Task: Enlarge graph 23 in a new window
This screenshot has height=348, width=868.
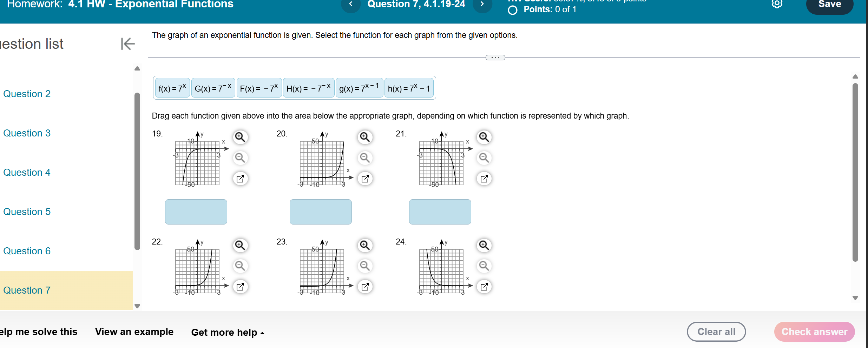Action: [365, 287]
